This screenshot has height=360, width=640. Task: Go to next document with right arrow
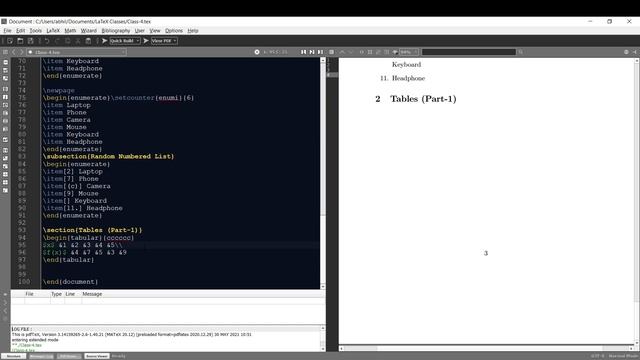pos(22,52)
